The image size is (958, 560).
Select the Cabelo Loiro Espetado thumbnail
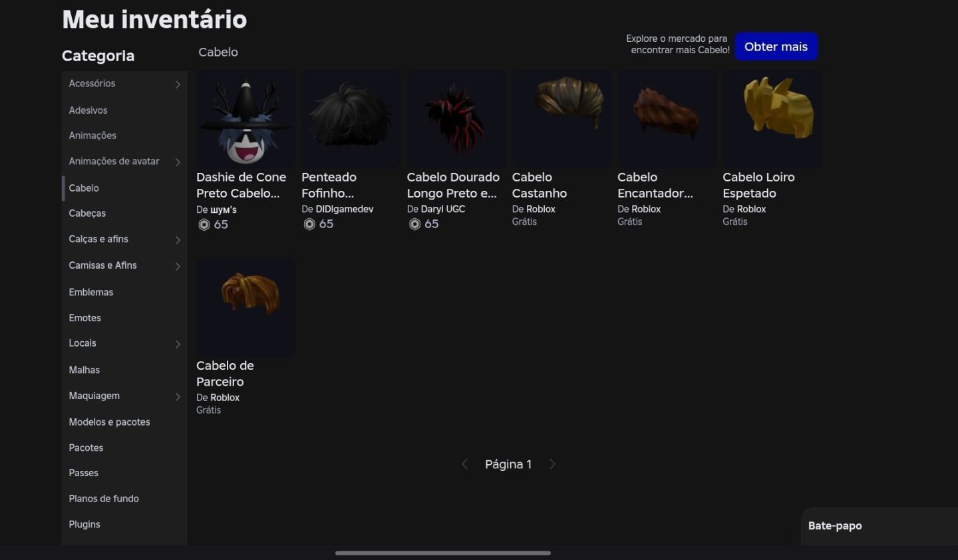[772, 119]
